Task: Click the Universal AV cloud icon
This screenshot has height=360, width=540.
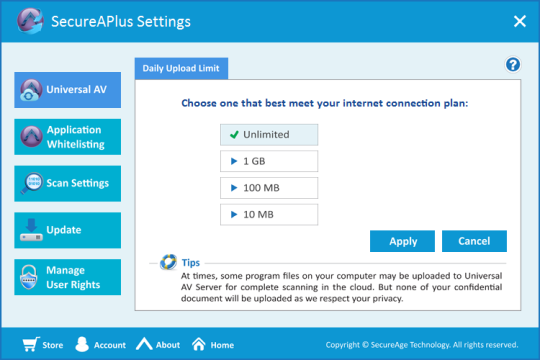Action: click(x=31, y=90)
